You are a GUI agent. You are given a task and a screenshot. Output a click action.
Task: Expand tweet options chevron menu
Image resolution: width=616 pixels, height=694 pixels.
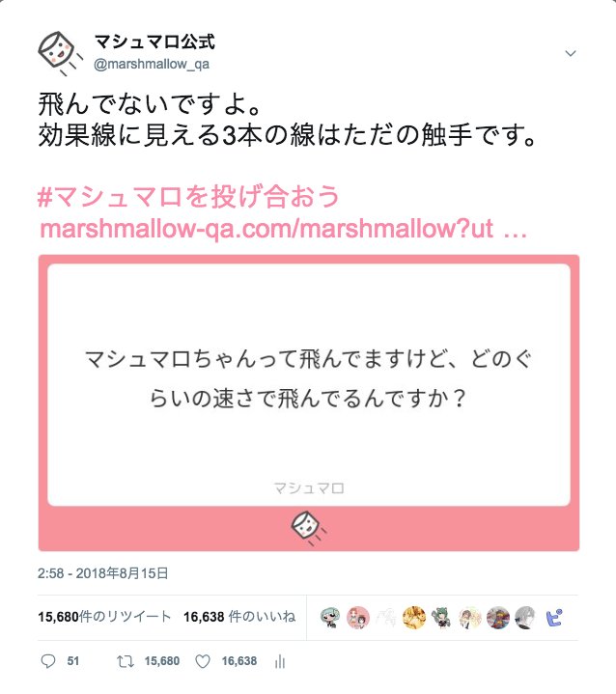pos(571,53)
